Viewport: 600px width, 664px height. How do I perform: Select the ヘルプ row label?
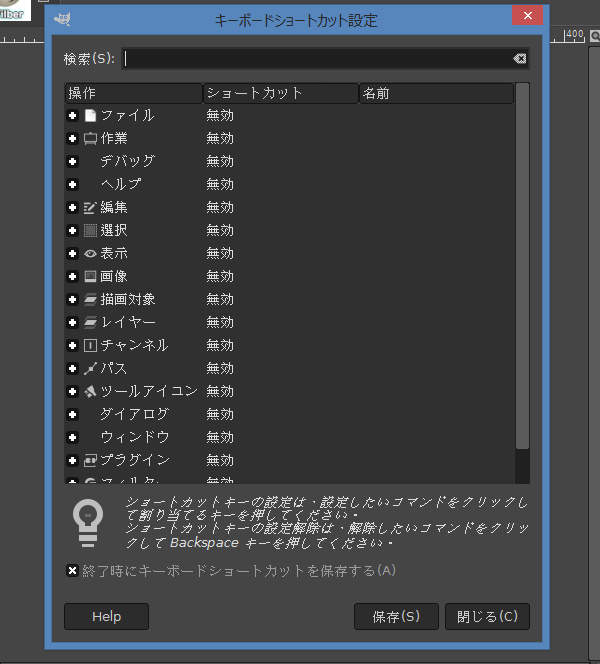(x=121, y=184)
